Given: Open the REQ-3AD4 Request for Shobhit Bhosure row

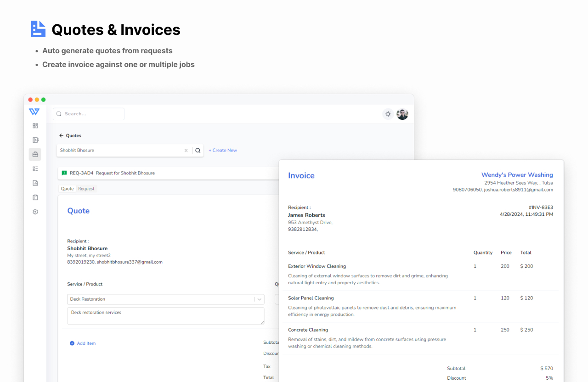Looking at the screenshot, I should 168,173.
